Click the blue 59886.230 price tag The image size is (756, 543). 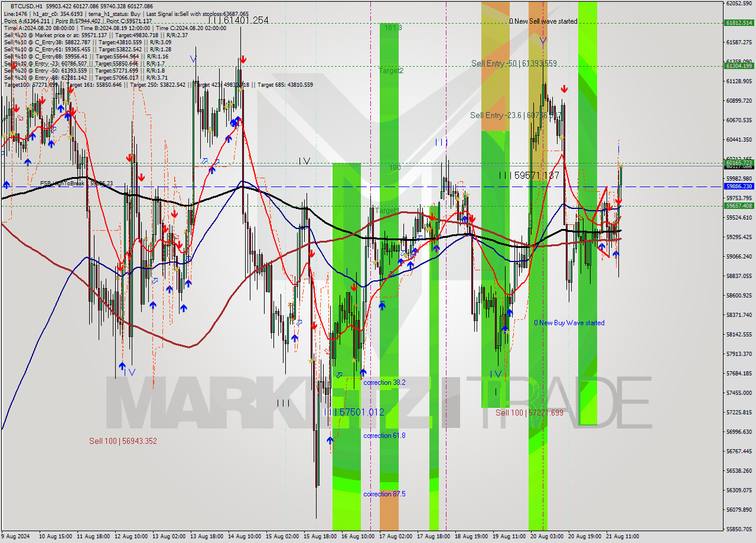(738, 186)
